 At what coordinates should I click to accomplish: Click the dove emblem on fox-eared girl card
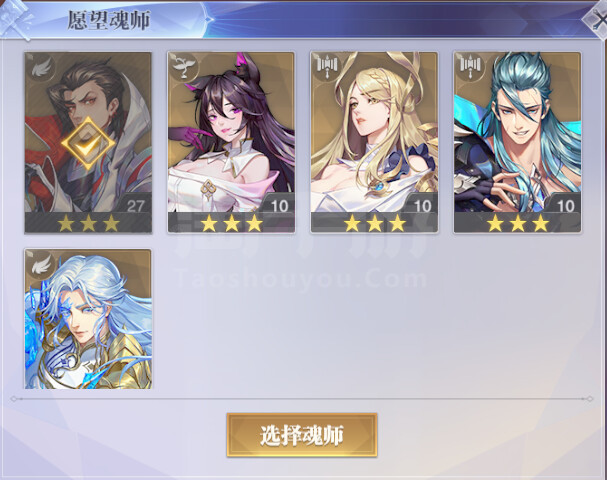tap(183, 67)
